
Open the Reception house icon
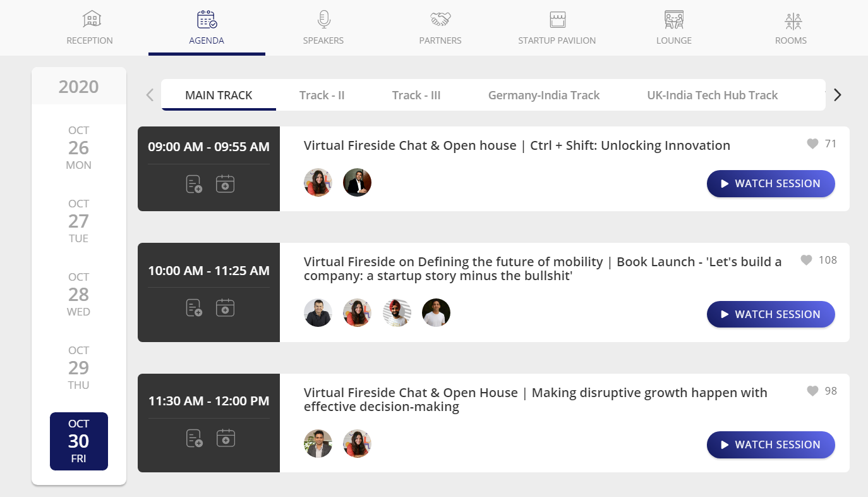click(92, 20)
